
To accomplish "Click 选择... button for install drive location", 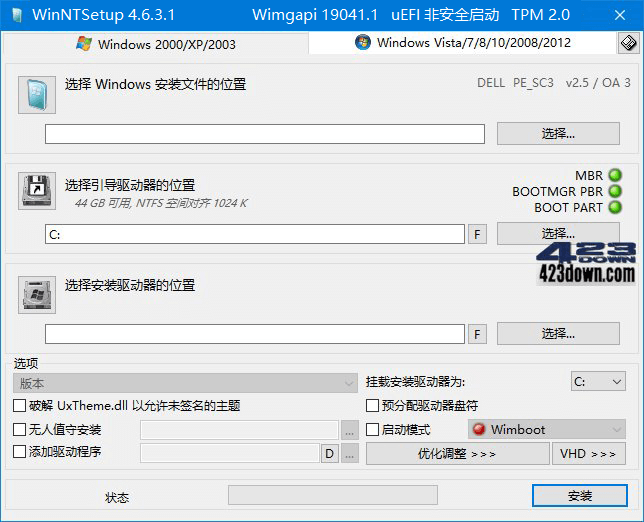I will [x=558, y=333].
